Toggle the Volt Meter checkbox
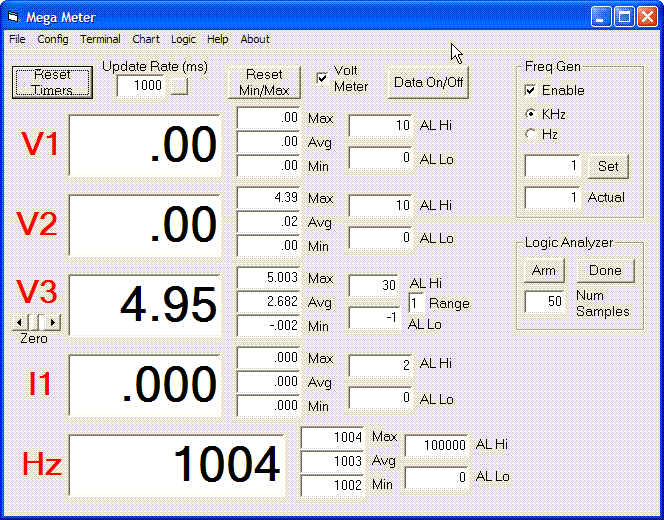 [323, 78]
